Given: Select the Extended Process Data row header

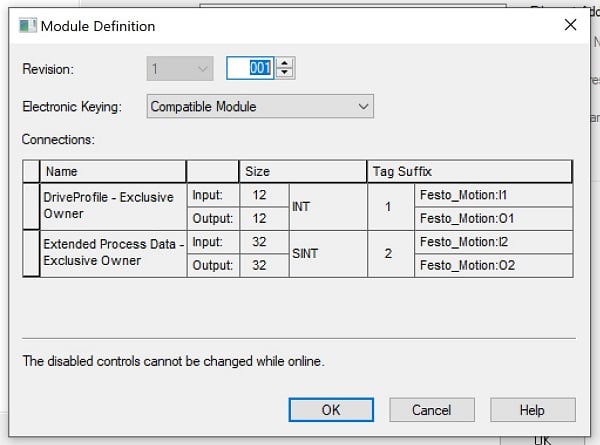Looking at the screenshot, I should (31, 253).
